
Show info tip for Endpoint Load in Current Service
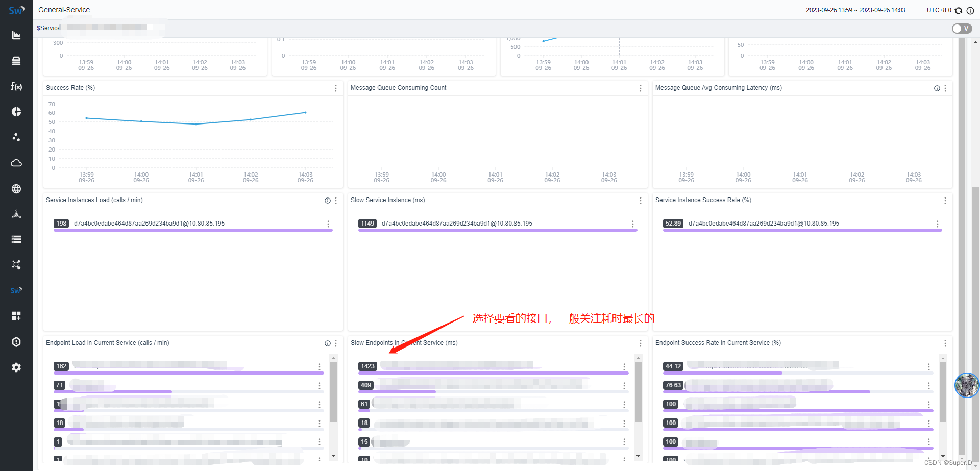(x=328, y=343)
